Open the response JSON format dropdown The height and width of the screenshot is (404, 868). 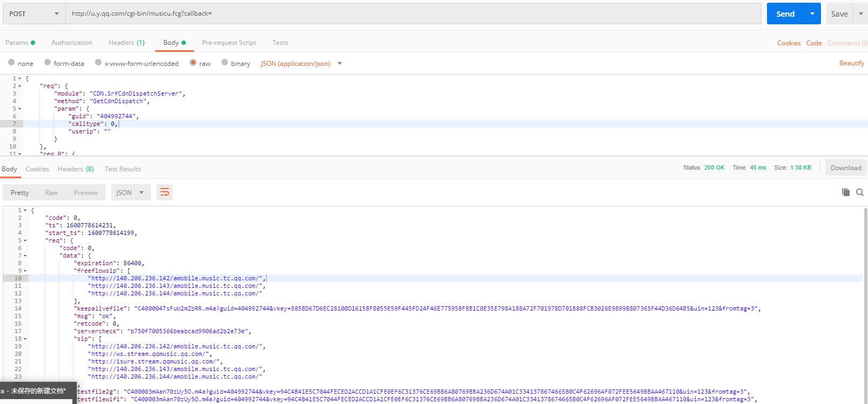[130, 192]
